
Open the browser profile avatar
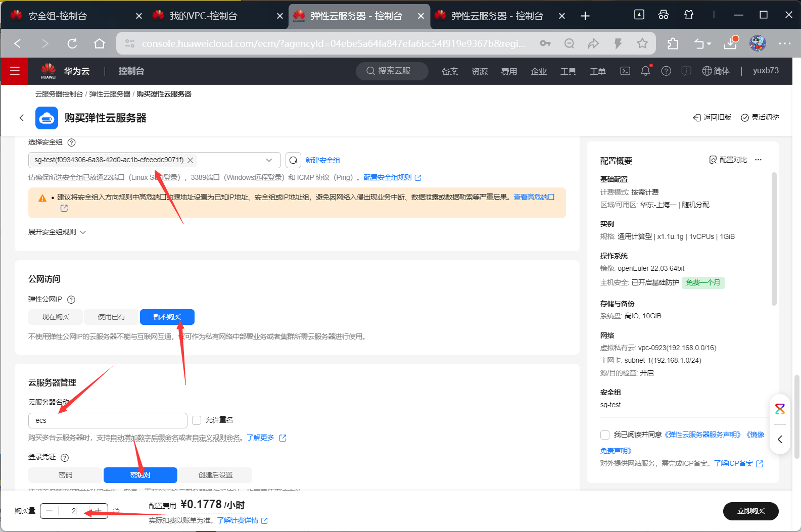(758, 43)
